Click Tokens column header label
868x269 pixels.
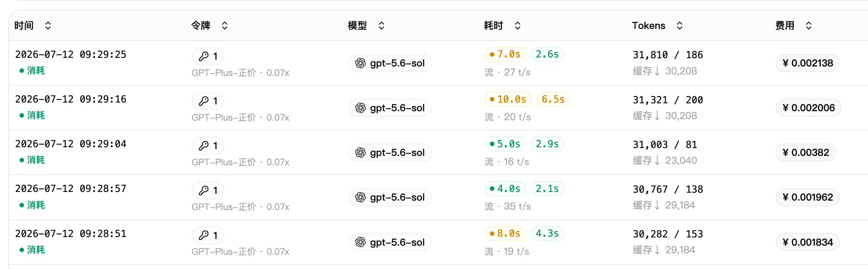(649, 26)
